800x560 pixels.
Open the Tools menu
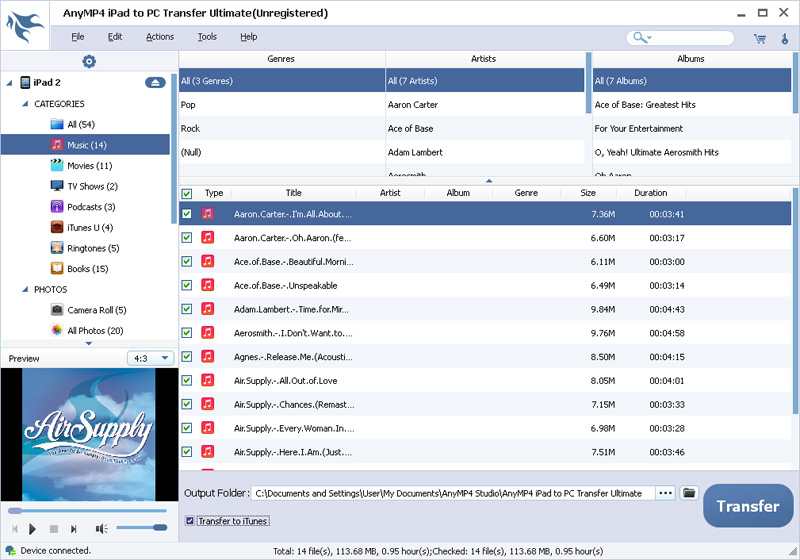(207, 37)
